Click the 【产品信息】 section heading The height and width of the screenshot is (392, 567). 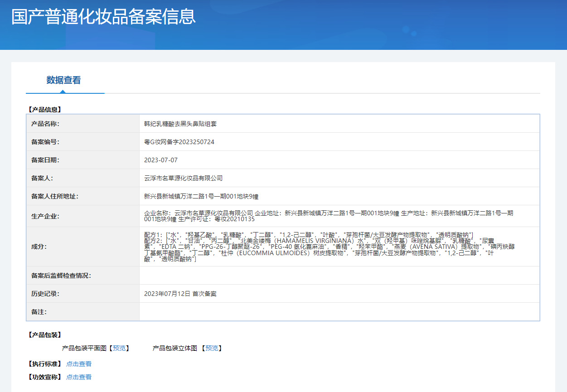click(x=44, y=109)
